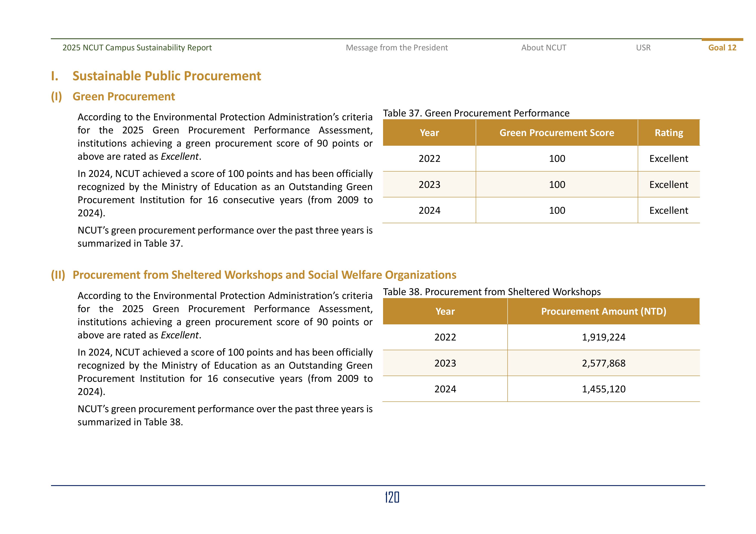
Task: Click the Green Procurement Score column header
Action: pyautogui.click(x=556, y=133)
